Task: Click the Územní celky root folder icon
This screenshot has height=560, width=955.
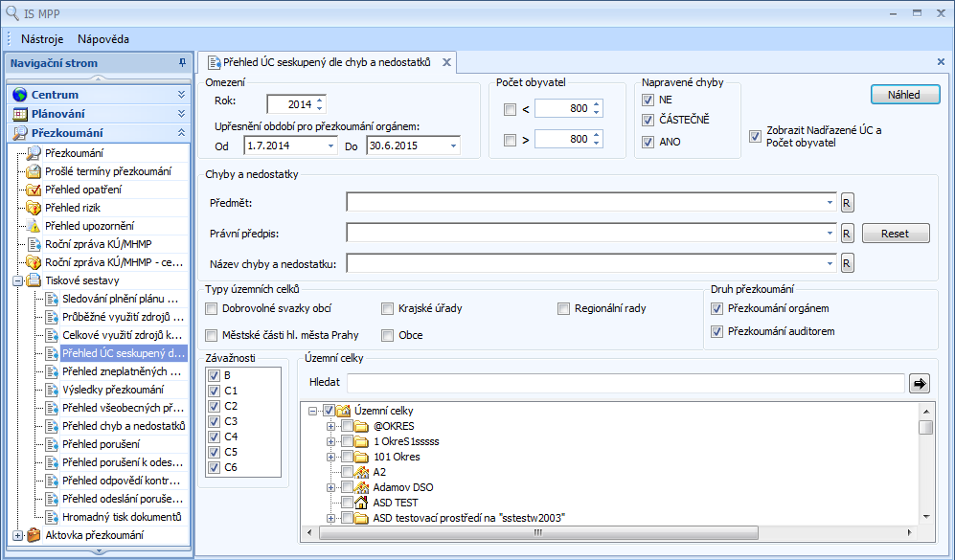Action: point(344,411)
